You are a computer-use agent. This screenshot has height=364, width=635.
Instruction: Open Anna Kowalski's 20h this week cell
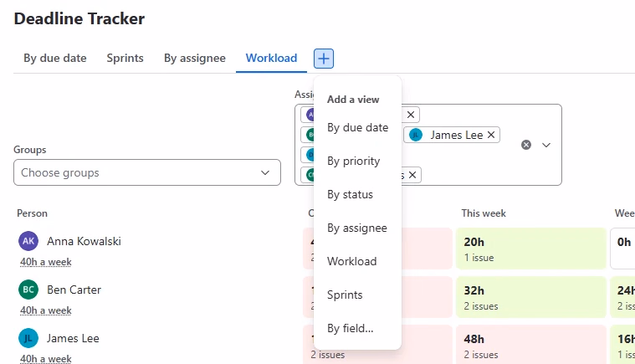pyautogui.click(x=531, y=249)
